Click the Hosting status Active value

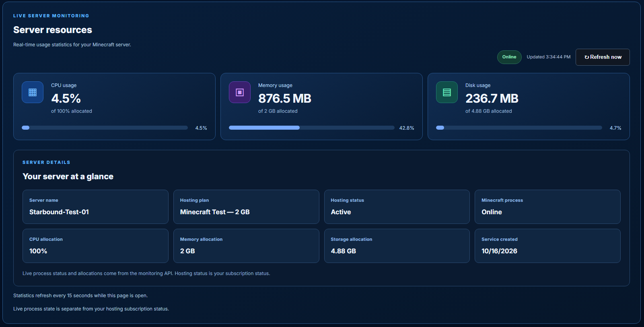(x=341, y=212)
